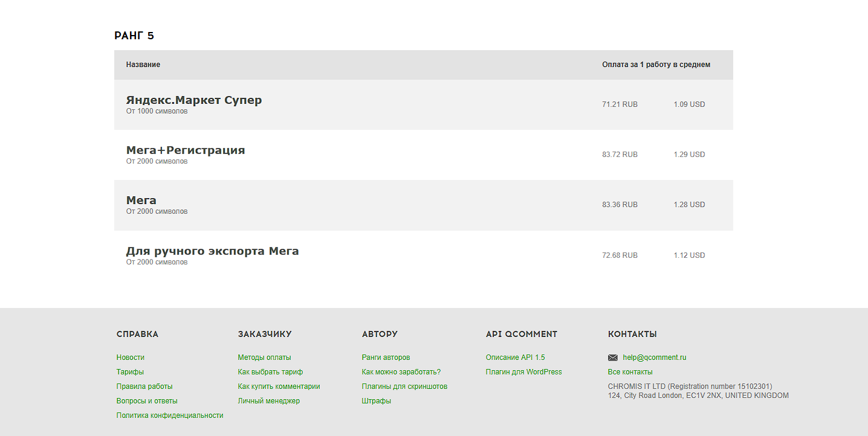The image size is (868, 436).
Task: Open the Все контакты link
Action: click(630, 372)
